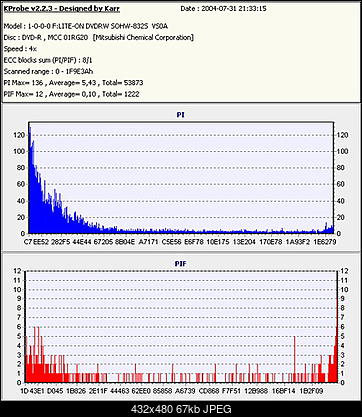Click PIF chart x-axis label '16BF14'
The height and width of the screenshot is (417, 362).
point(284,391)
